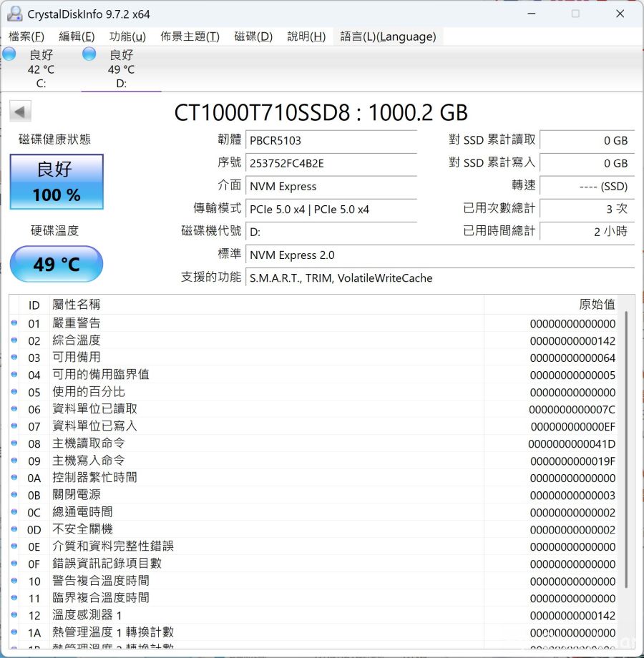Open the 語言(L)(Language) menu
The width and height of the screenshot is (644, 658).
click(x=388, y=36)
